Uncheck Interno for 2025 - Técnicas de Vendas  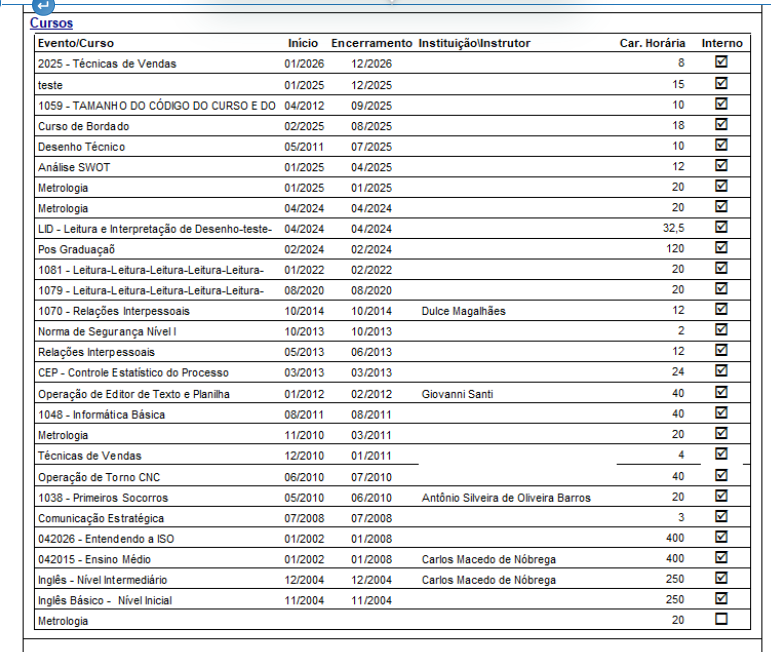[x=721, y=63]
